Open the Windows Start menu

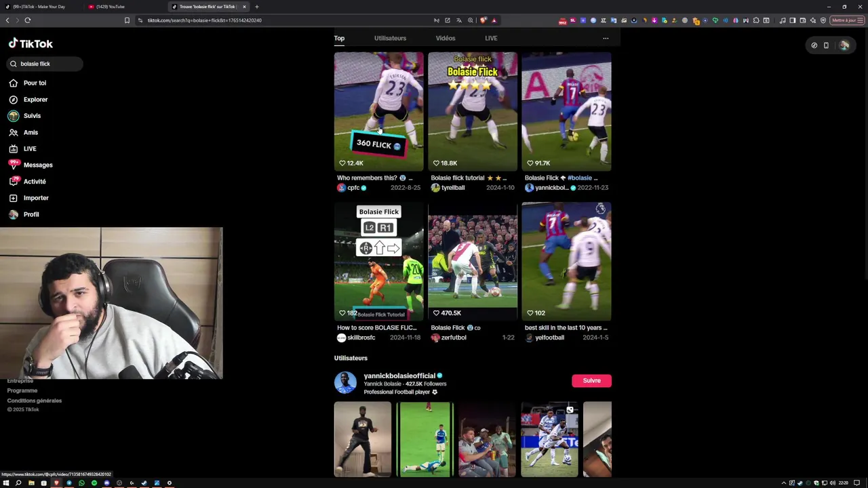pos(6,483)
